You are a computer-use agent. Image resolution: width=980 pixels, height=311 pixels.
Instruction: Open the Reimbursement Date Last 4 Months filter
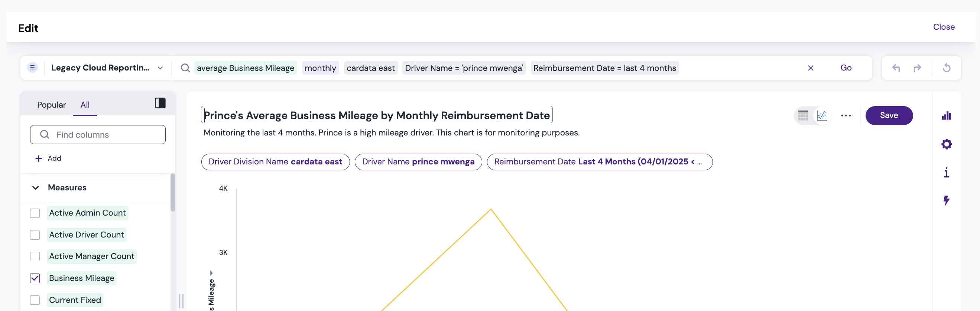coord(600,162)
